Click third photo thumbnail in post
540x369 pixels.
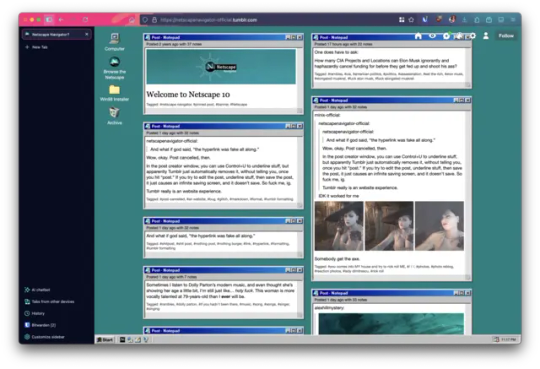[439, 226]
